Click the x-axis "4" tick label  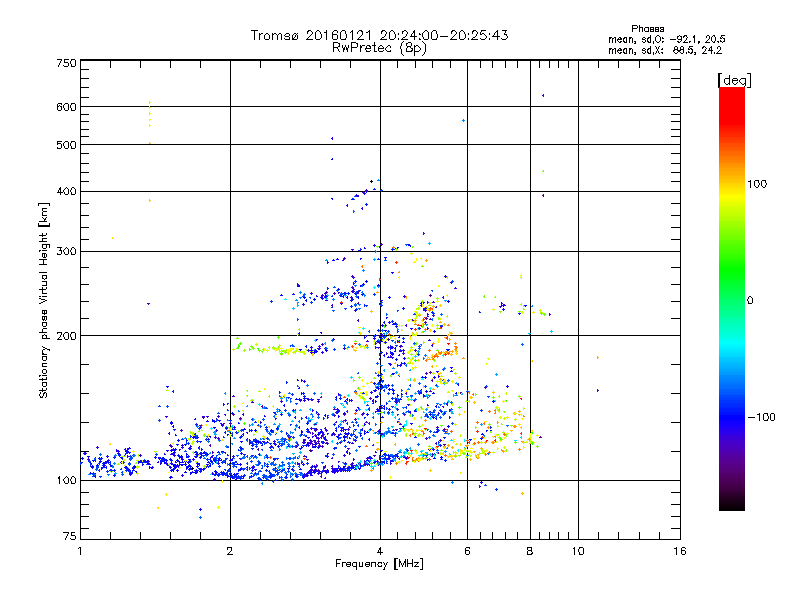point(380,551)
